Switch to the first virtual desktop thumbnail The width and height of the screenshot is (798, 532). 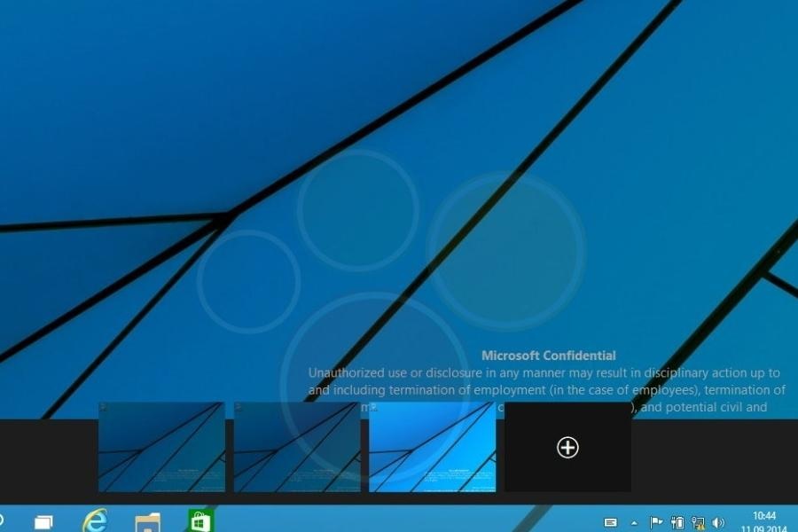click(161, 447)
